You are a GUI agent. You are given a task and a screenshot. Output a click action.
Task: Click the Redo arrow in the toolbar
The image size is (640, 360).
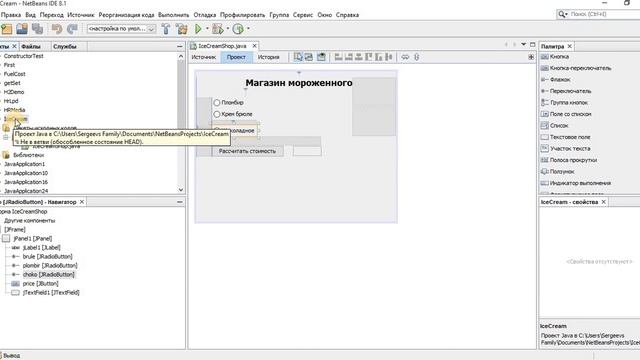72,29
